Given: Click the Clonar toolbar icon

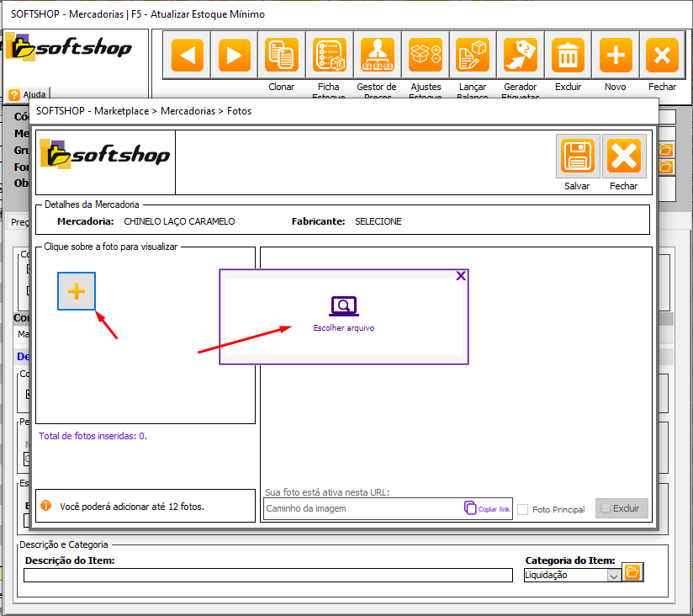Looking at the screenshot, I should 281,56.
